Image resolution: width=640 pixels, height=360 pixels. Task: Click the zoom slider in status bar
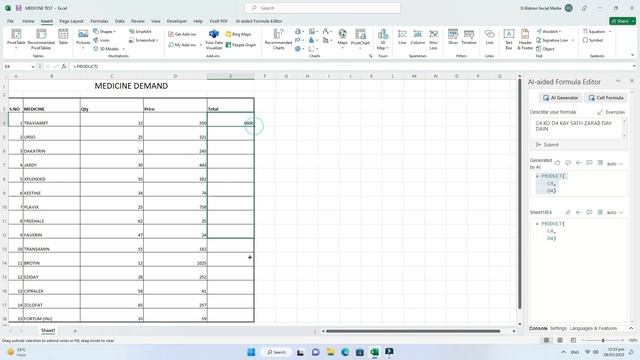[x=603, y=340]
